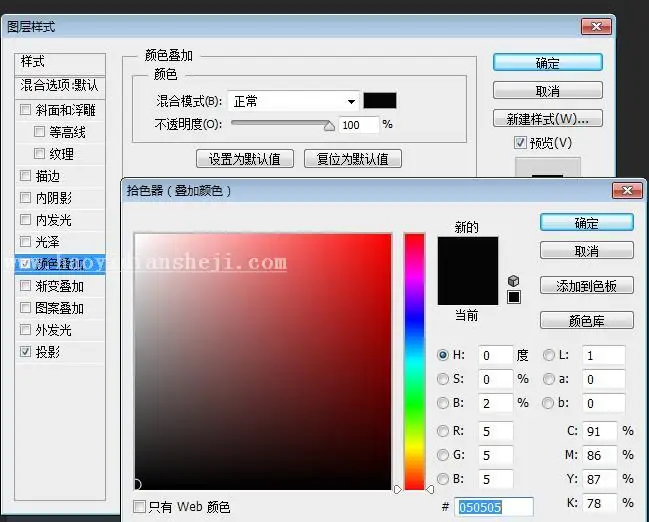
Task: Click 取消 in the color picker
Action: [587, 250]
